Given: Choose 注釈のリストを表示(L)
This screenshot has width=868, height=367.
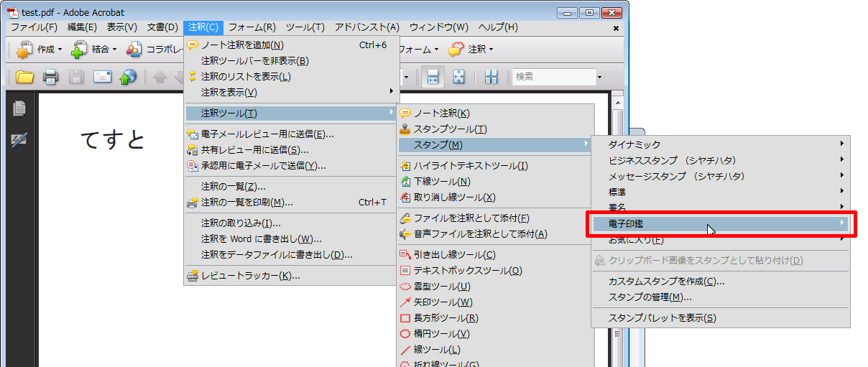Looking at the screenshot, I should pos(292,77).
